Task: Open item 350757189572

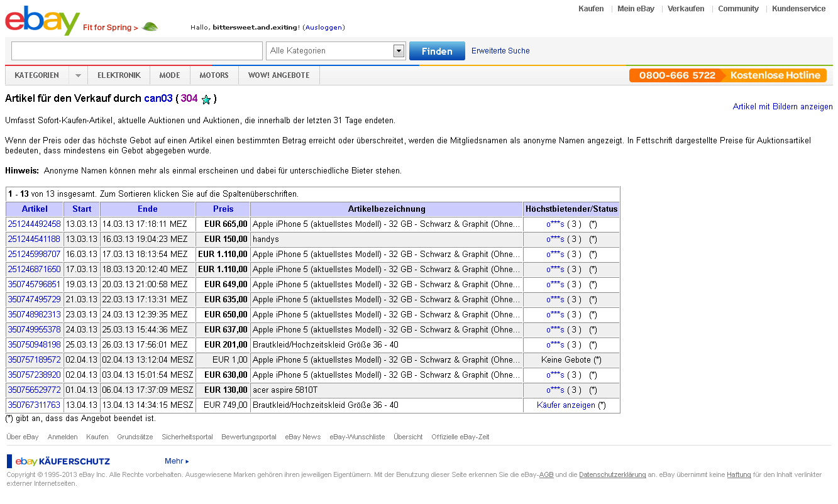Action: [35, 360]
